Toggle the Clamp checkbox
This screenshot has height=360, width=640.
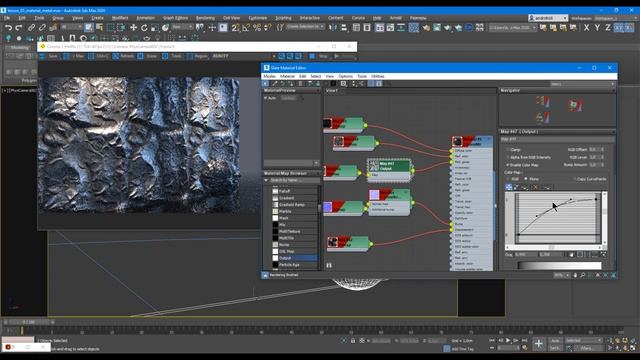click(509, 150)
